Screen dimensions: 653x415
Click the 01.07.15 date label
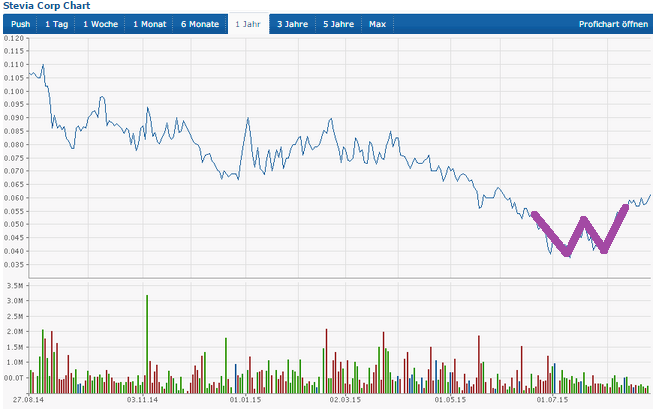[x=552, y=400]
